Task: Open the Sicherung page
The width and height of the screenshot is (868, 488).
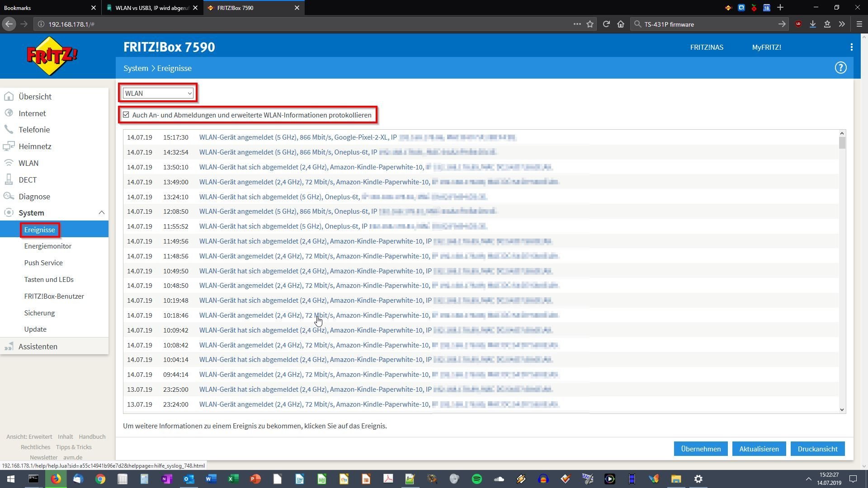Action: click(39, 313)
